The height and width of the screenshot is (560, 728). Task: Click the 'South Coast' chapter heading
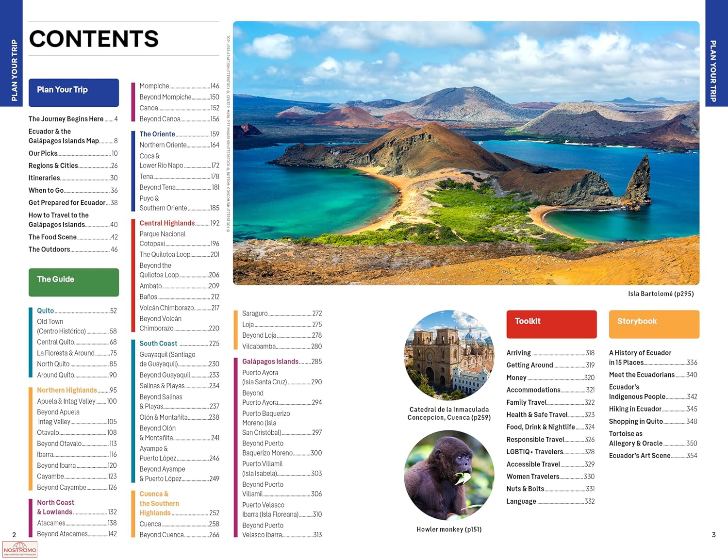[180, 344]
